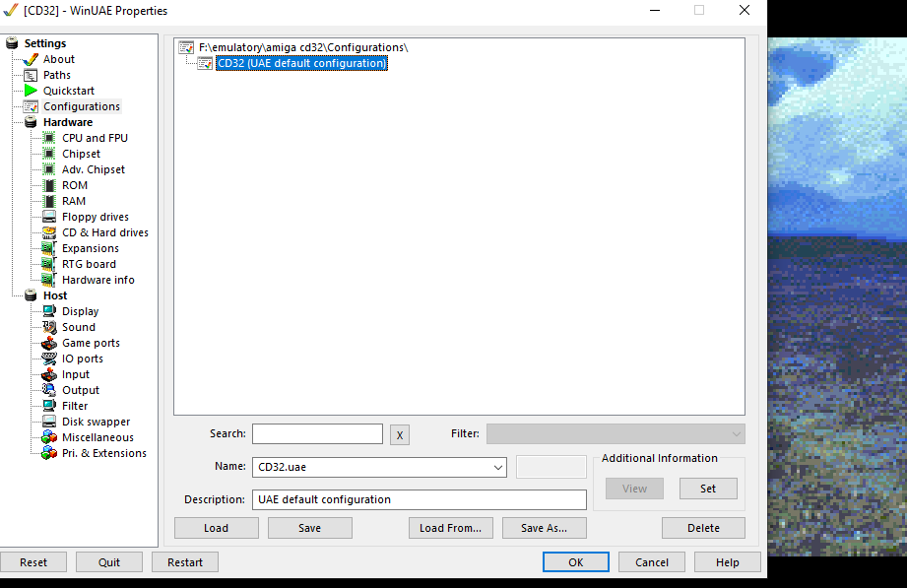Viewport: 907px width, 588px height.
Task: Click the OK button
Action: point(575,562)
